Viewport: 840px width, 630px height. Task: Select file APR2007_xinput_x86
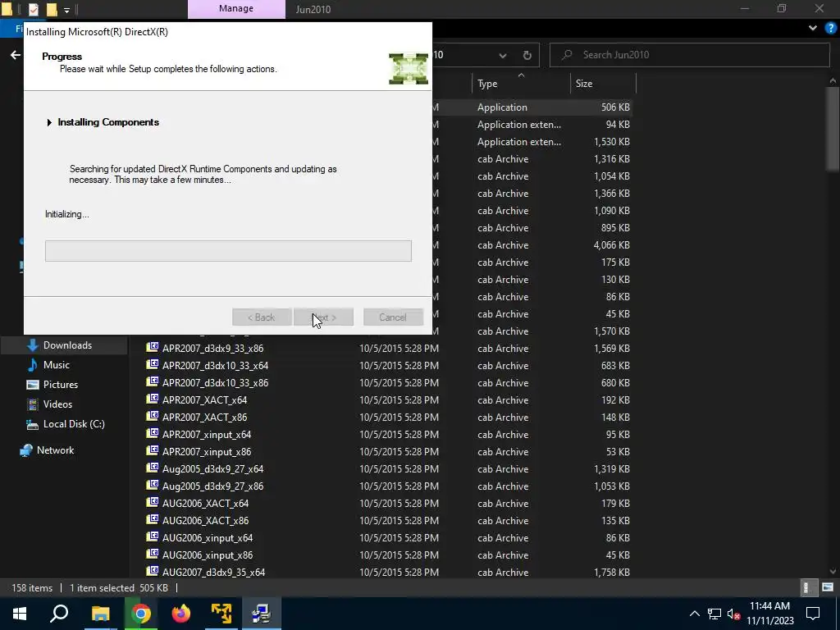[207, 452]
